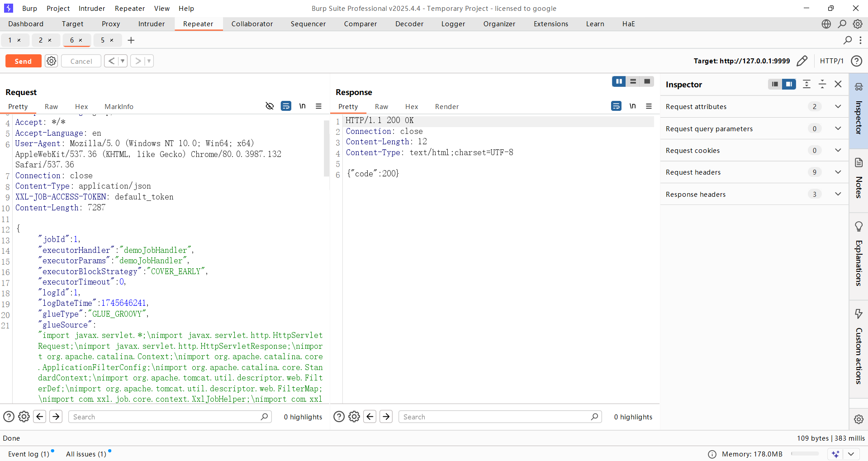Toggle show newline characters in Request
The width and height of the screenshot is (868, 461).
tap(302, 106)
